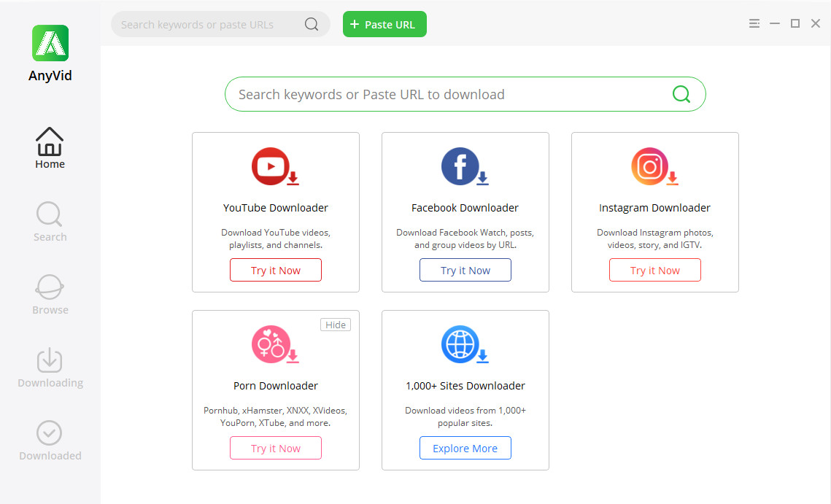This screenshot has height=504, width=831.
Task: Show the Downloaded files section
Action: tap(50, 441)
